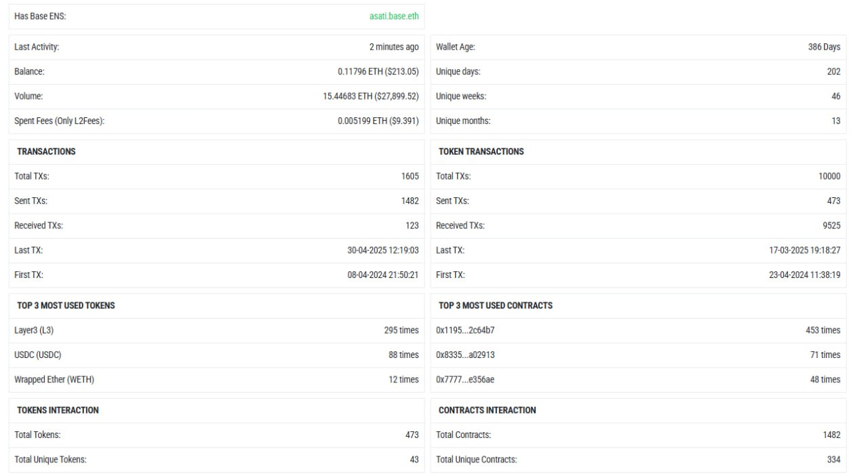Click the balance value 0.11796 ETH
Viewport: 868px width, 476px height.
(378, 72)
